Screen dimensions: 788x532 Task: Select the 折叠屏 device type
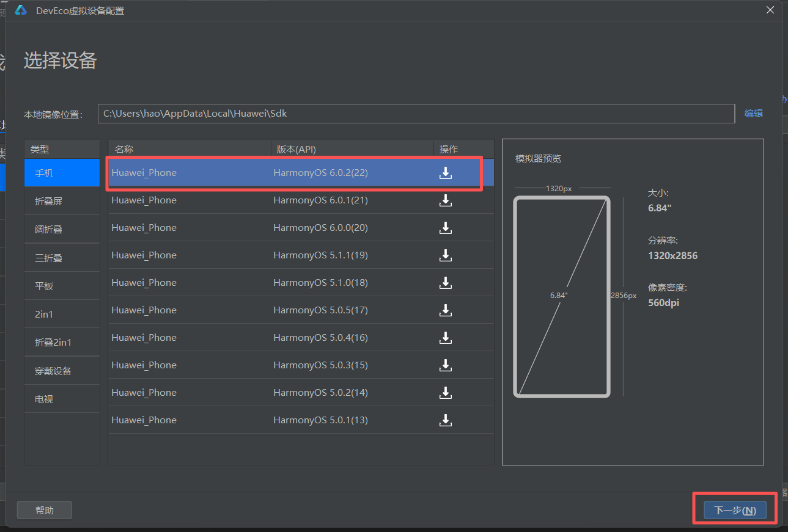pos(62,201)
